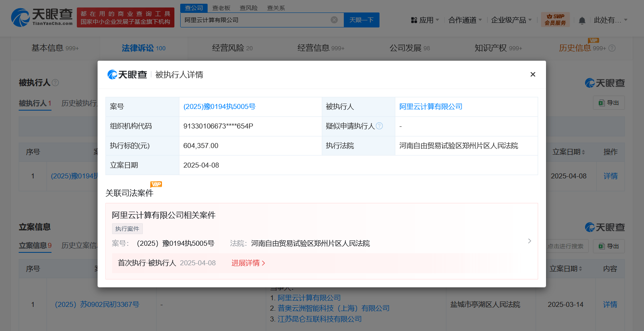Click the 立案日期 value 2025-04-08 in the detail table

tap(201, 165)
